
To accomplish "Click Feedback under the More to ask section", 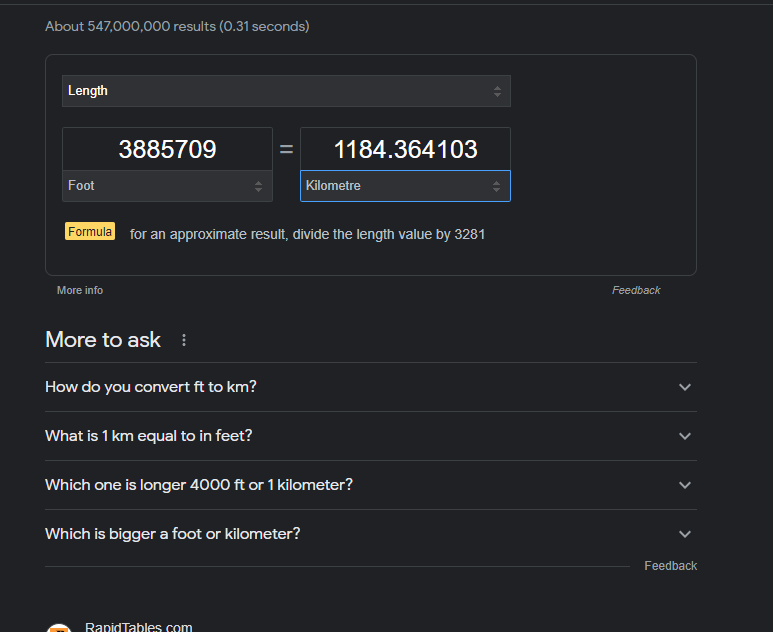I will 670,566.
